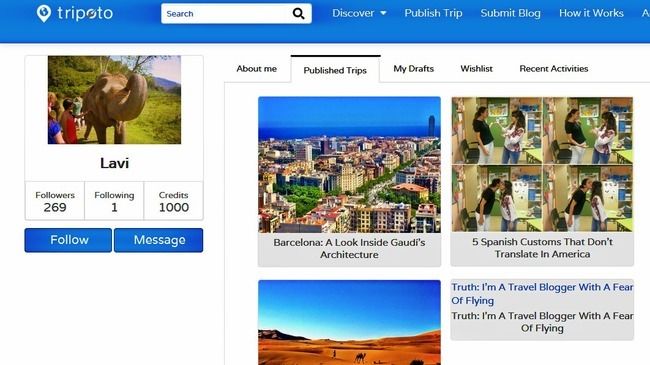Click into the Search input field
Viewport: 650px width, 365px height.
[226, 14]
